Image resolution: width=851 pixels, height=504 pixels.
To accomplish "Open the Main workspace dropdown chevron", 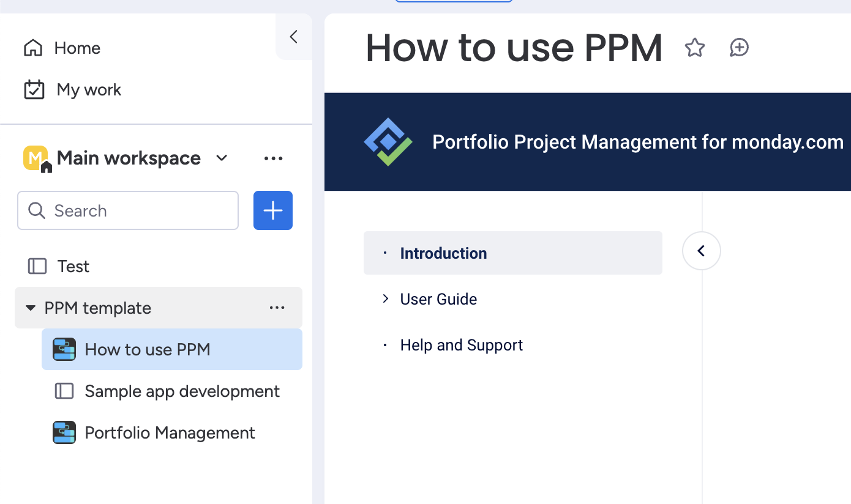I will pos(222,158).
